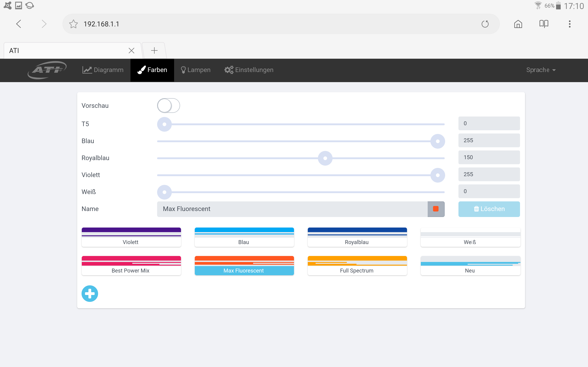Click the blue plus add-color button

point(90,293)
